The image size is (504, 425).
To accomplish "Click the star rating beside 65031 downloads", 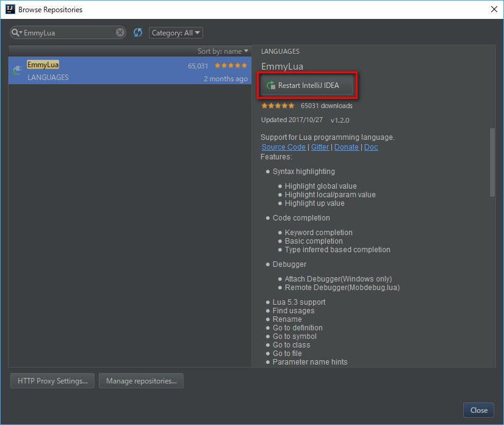I will (x=278, y=106).
